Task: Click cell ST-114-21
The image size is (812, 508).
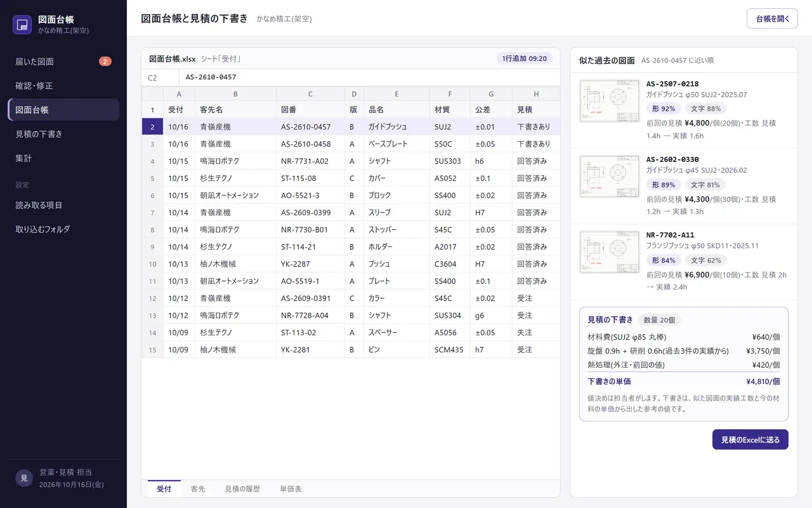Action: [310, 247]
